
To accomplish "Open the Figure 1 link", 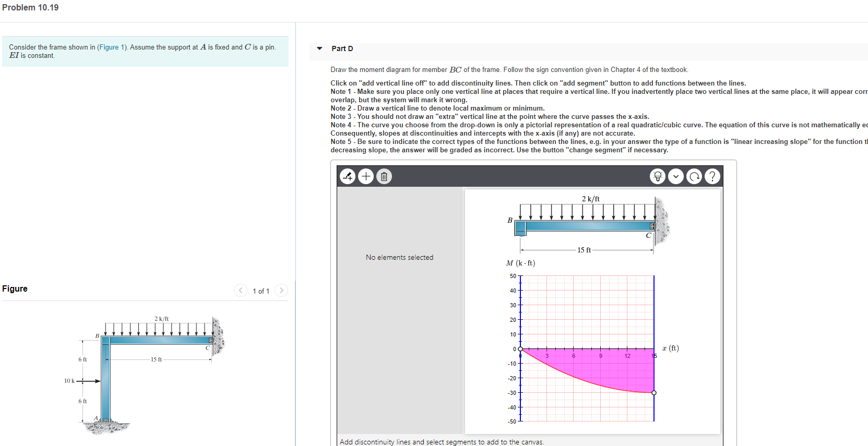I will click(112, 47).
